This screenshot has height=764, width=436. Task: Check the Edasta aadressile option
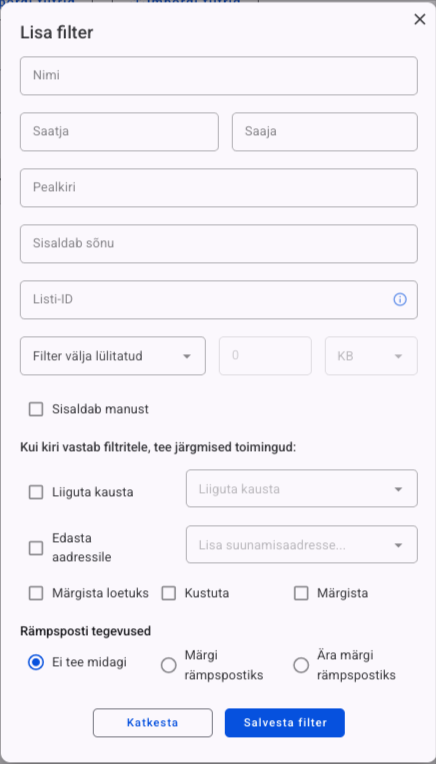tap(36, 548)
